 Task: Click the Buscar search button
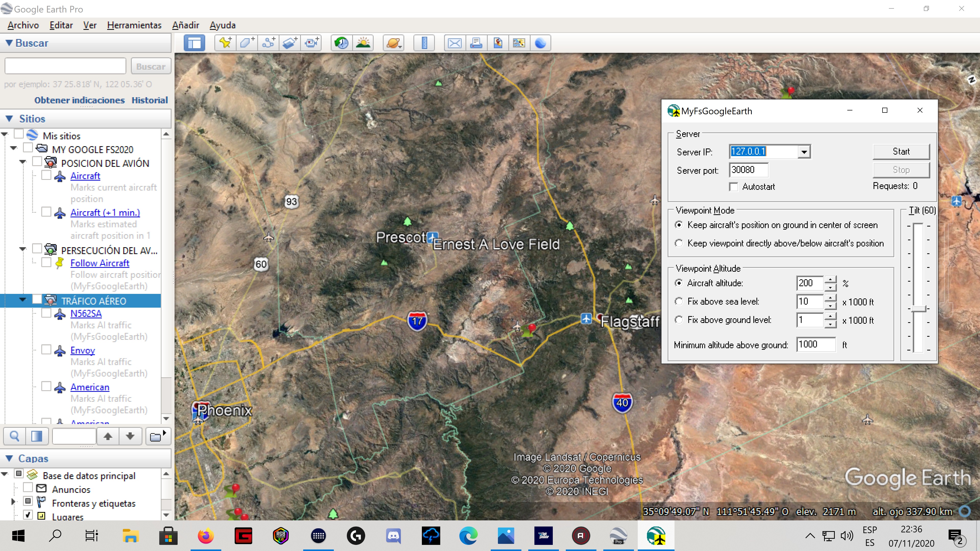[x=151, y=67]
